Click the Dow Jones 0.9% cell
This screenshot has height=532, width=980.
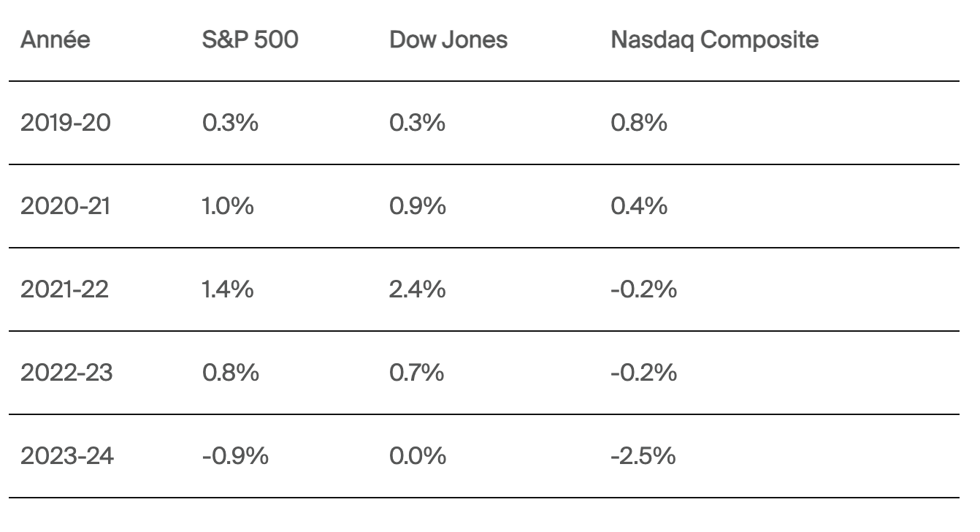coord(418,207)
